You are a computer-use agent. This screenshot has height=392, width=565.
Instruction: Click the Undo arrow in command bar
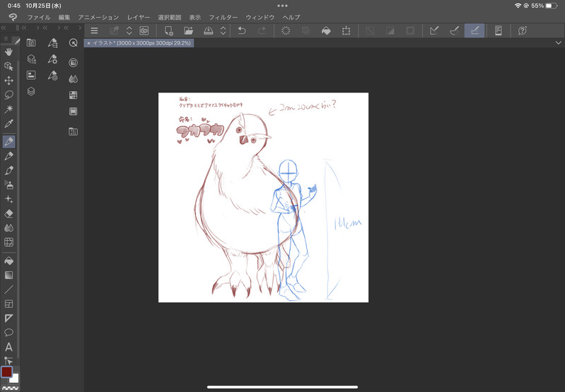tap(242, 30)
